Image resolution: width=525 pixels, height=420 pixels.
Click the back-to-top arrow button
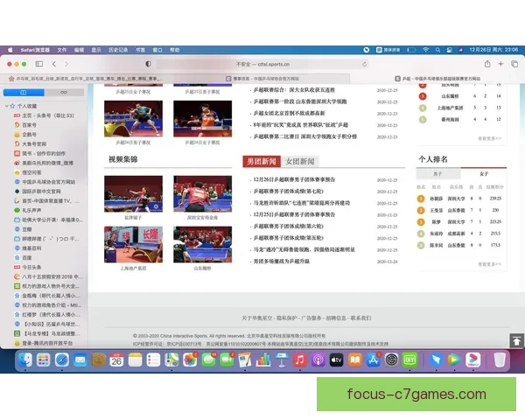point(516,340)
